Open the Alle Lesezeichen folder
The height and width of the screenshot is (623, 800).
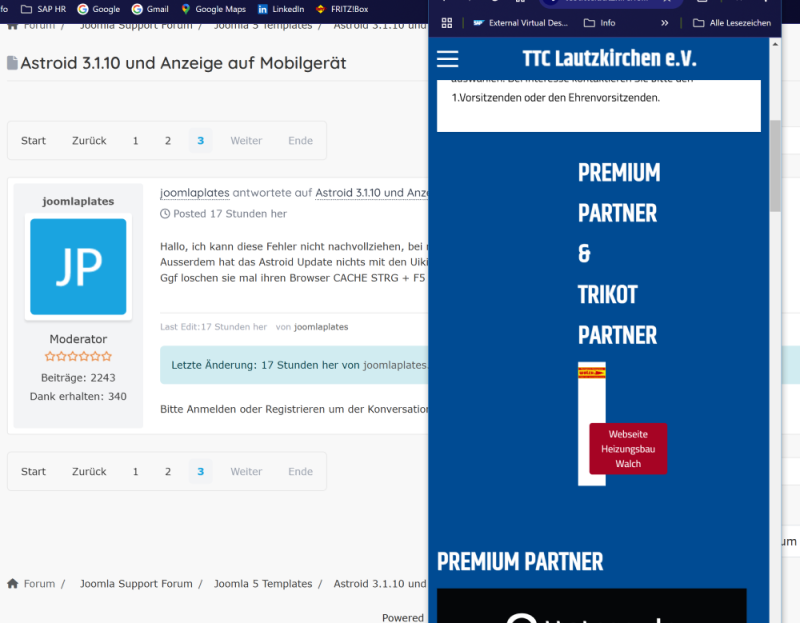pyautogui.click(x=732, y=23)
